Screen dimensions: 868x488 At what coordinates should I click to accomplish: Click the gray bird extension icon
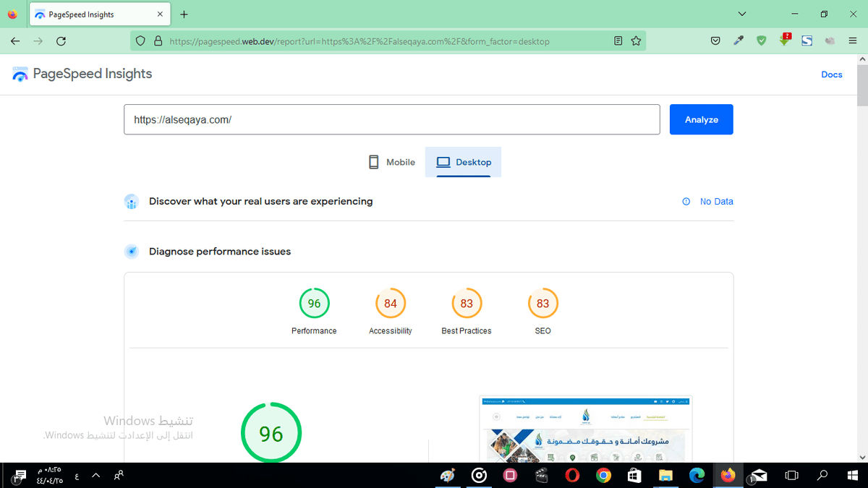point(830,41)
